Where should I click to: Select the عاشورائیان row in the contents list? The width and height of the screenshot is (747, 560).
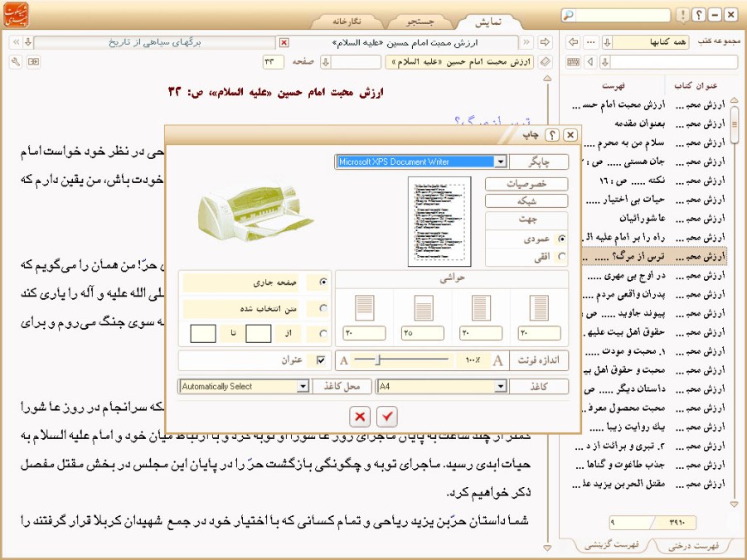(649, 219)
